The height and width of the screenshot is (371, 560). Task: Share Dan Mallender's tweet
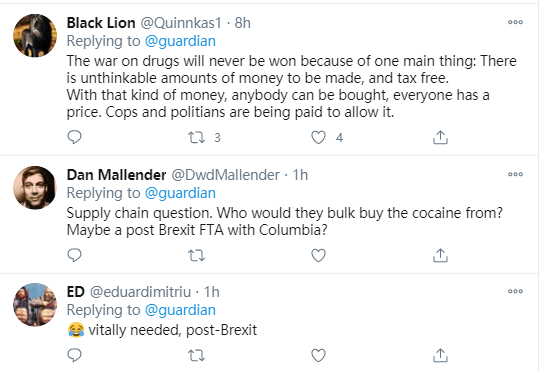tap(440, 255)
